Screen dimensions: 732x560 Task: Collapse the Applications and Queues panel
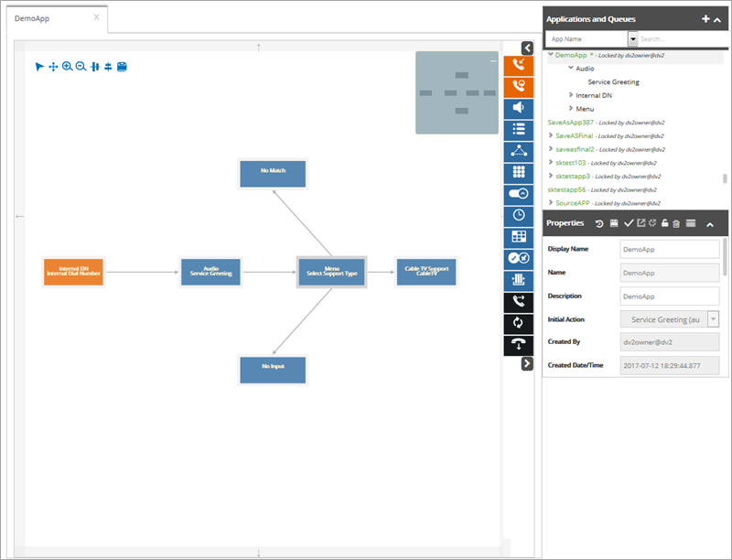pyautogui.click(x=717, y=19)
